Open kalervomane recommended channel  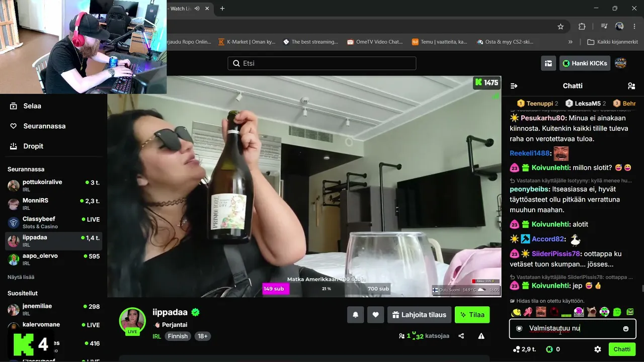pos(53,328)
